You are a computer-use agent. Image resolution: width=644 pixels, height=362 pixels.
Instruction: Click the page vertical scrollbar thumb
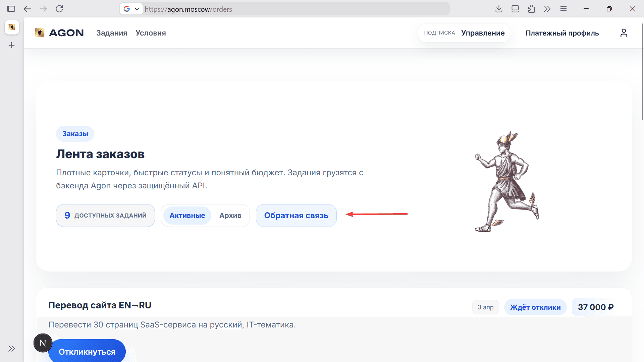[x=643, y=72]
